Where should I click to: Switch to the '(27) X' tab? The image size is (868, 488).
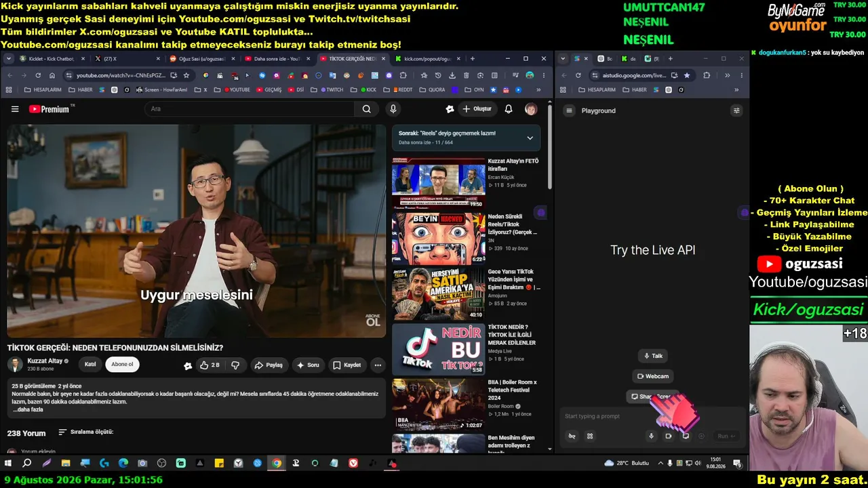(x=126, y=59)
